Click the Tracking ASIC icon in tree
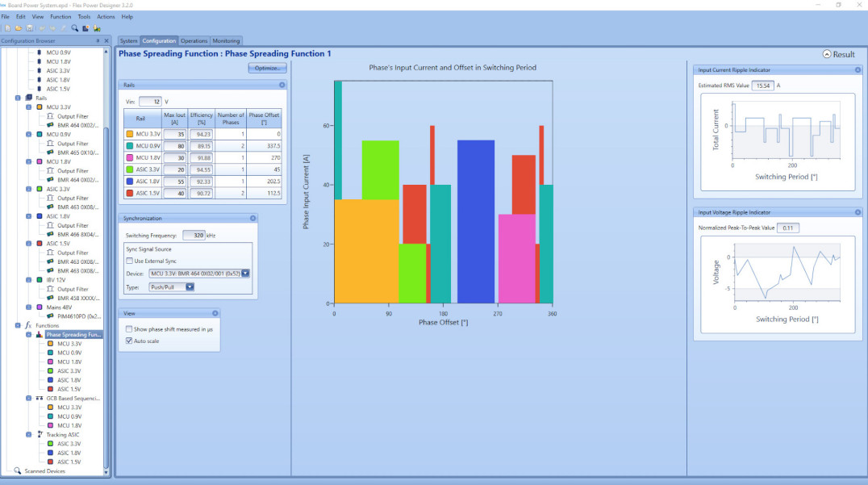868x485 pixels. click(40, 434)
